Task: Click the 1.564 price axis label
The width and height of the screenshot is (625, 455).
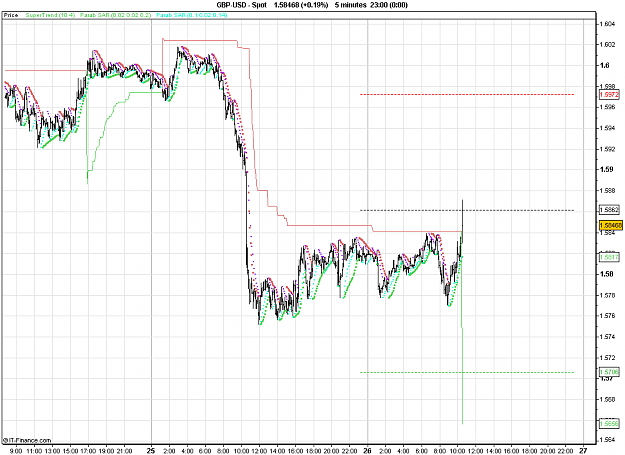Action: click(607, 440)
